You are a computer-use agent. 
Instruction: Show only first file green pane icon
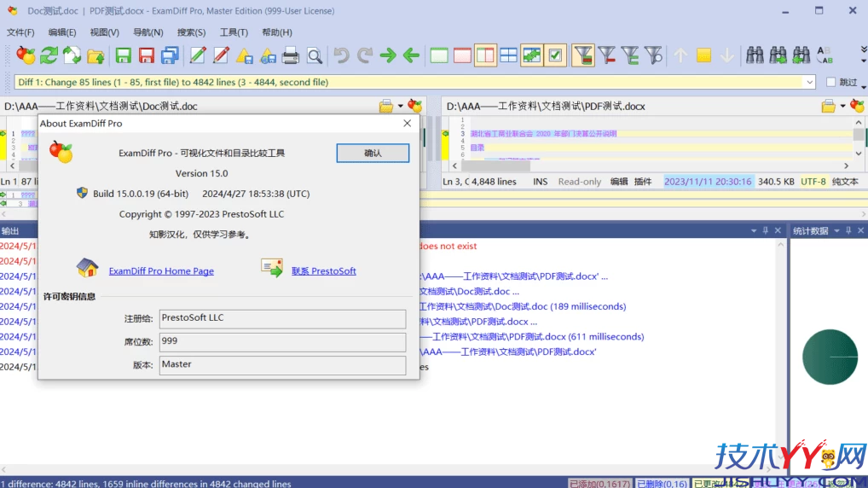coord(439,55)
